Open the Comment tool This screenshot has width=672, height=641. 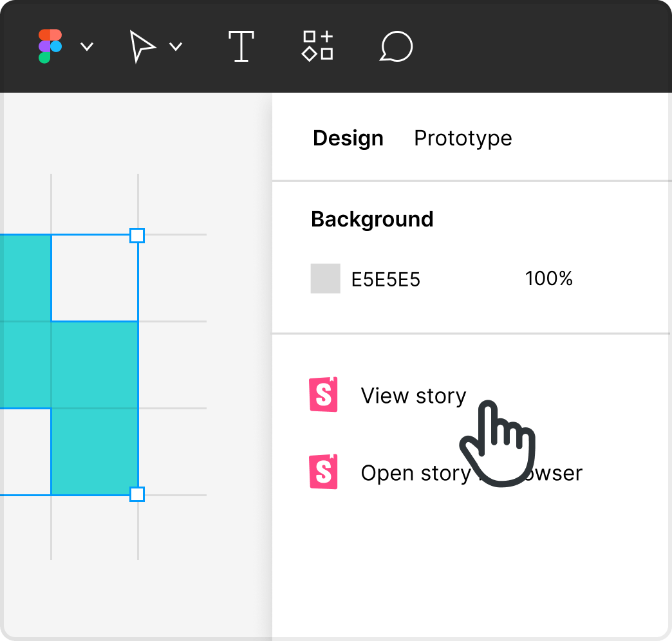tap(396, 46)
